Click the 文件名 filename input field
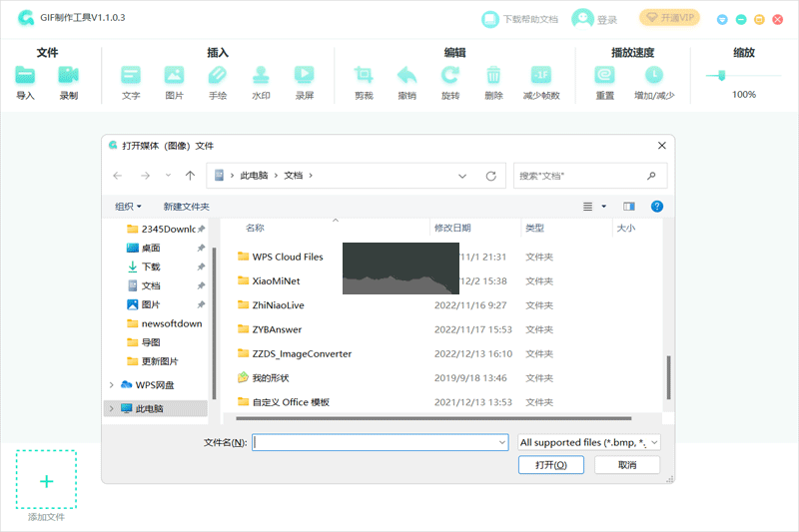The height and width of the screenshot is (532, 799). (x=380, y=441)
